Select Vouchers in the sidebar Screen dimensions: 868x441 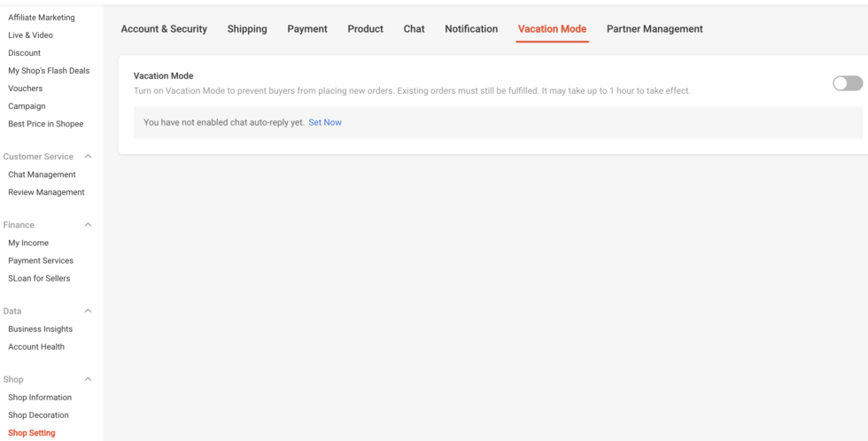click(x=25, y=89)
